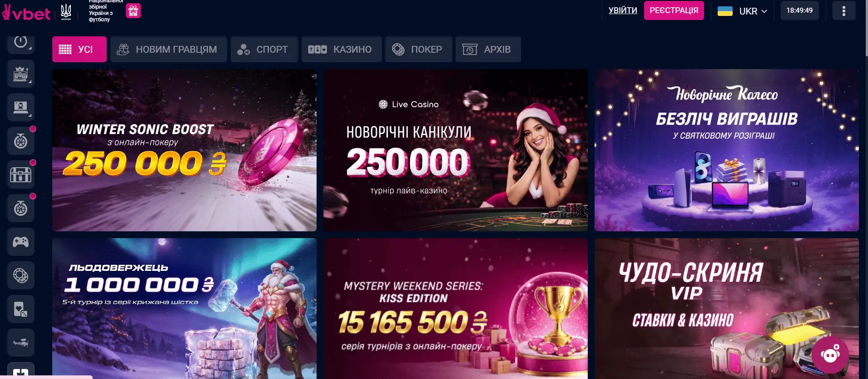
Task: Click the УВІЙТИ login link
Action: coord(623,10)
